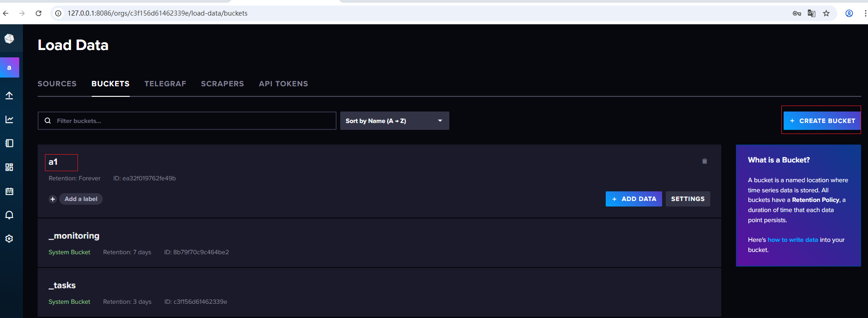Open the _monitoring bucket
The image size is (868, 318).
(74, 236)
